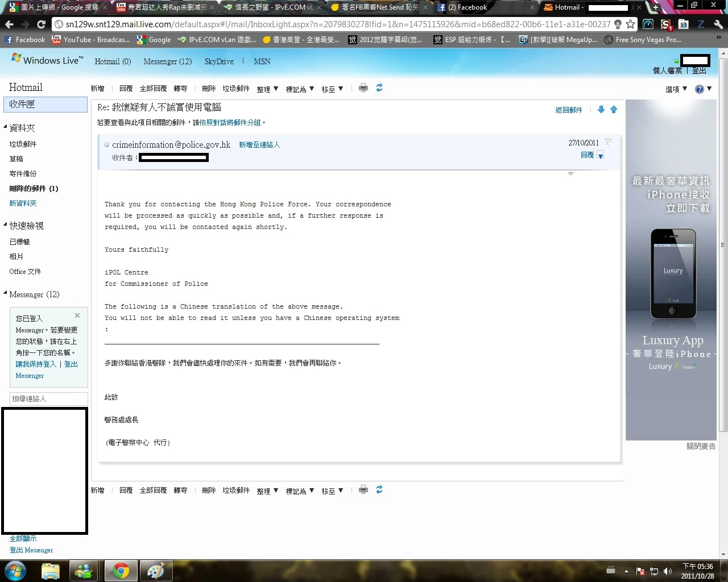Open Paint from the taskbar
The height and width of the screenshot is (582, 728).
tap(155, 571)
